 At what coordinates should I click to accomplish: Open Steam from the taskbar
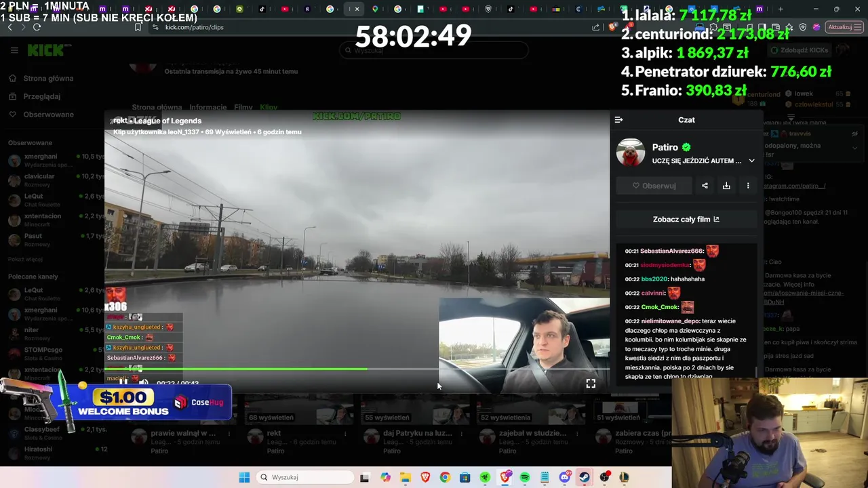(x=584, y=477)
